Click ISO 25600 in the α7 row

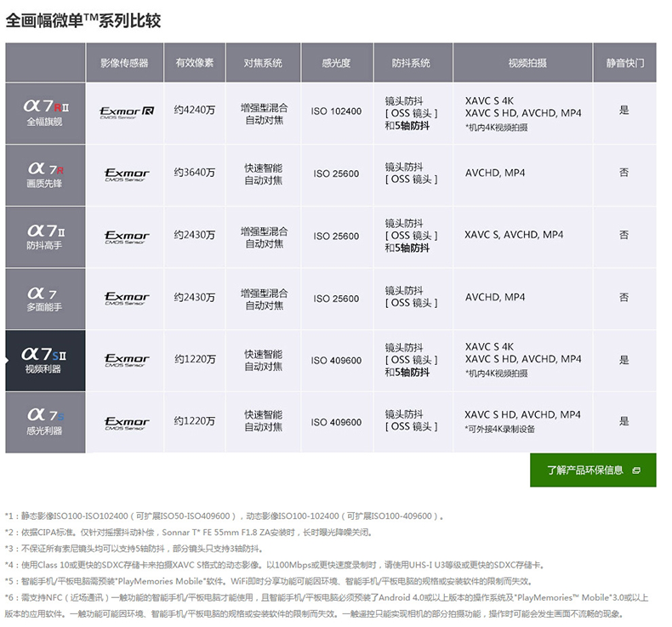pos(337,299)
